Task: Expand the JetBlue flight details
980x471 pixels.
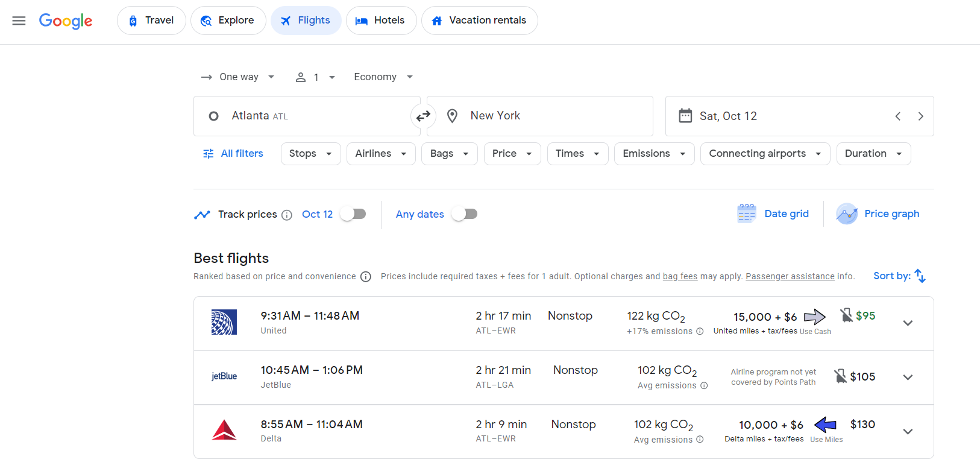Action: [x=908, y=378]
